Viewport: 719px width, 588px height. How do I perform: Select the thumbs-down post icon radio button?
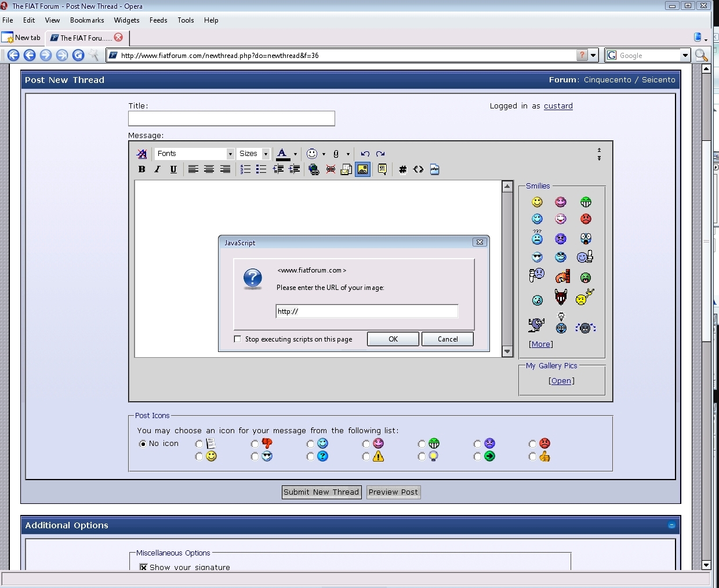[x=255, y=444]
